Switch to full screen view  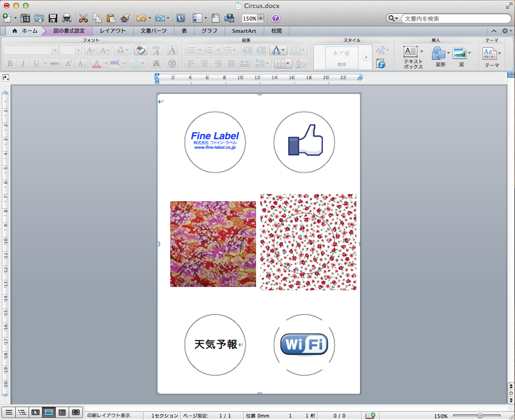(x=76, y=412)
